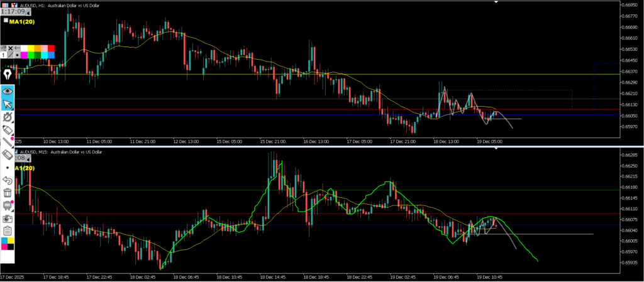Click the back arrow in the palette header
Image resolution: width=644 pixels, height=282 pixels.
(18, 48)
